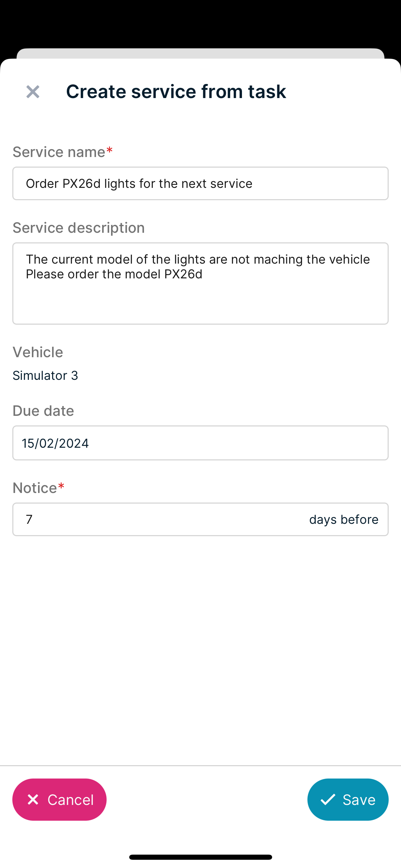
Task: Tap the 'Create service from task' heading
Action: pos(176,92)
